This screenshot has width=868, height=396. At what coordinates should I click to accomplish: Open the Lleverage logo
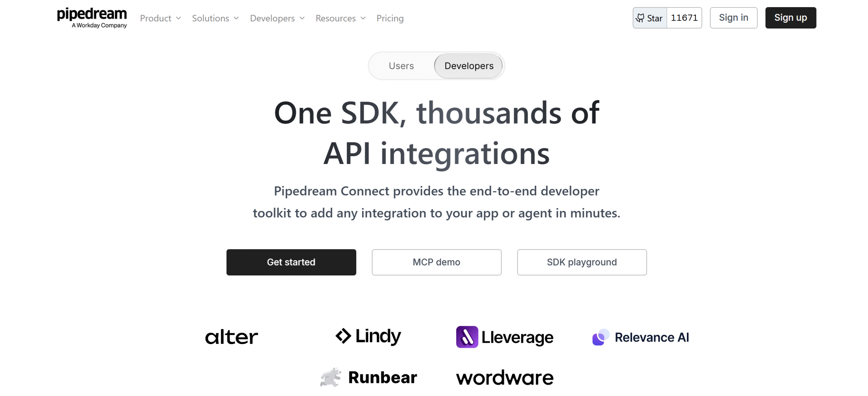pyautogui.click(x=505, y=337)
